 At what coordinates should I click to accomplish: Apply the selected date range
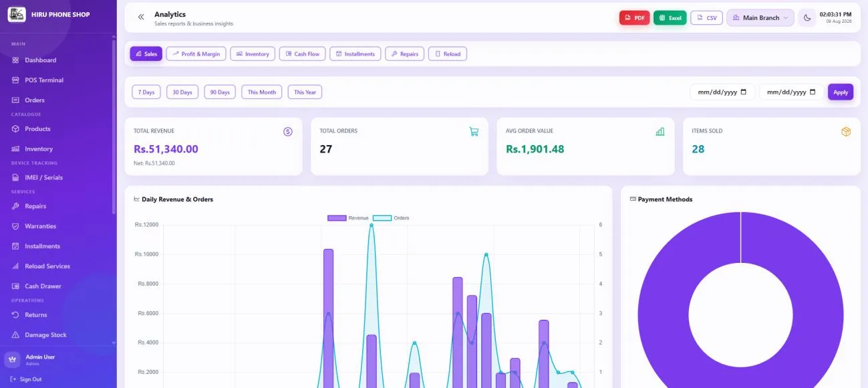pos(841,92)
